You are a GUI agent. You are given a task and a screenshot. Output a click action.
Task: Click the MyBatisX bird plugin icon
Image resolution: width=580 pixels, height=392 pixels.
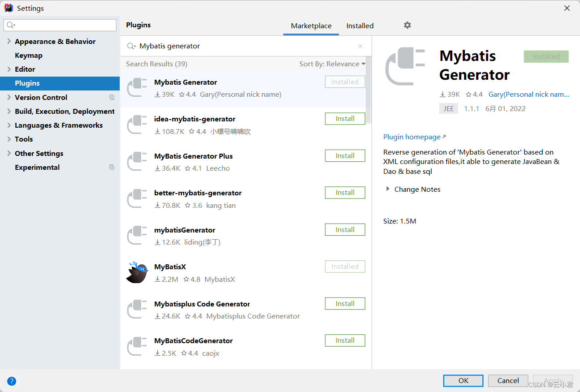pos(137,272)
